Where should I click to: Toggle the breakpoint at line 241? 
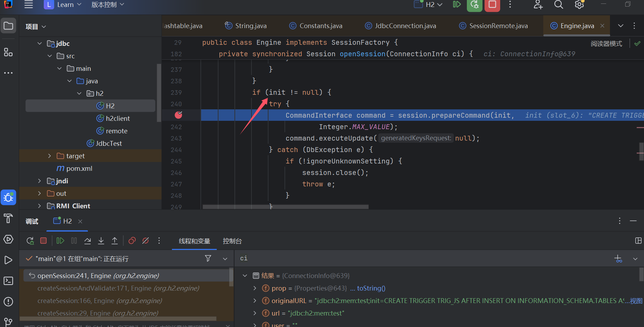point(179,115)
